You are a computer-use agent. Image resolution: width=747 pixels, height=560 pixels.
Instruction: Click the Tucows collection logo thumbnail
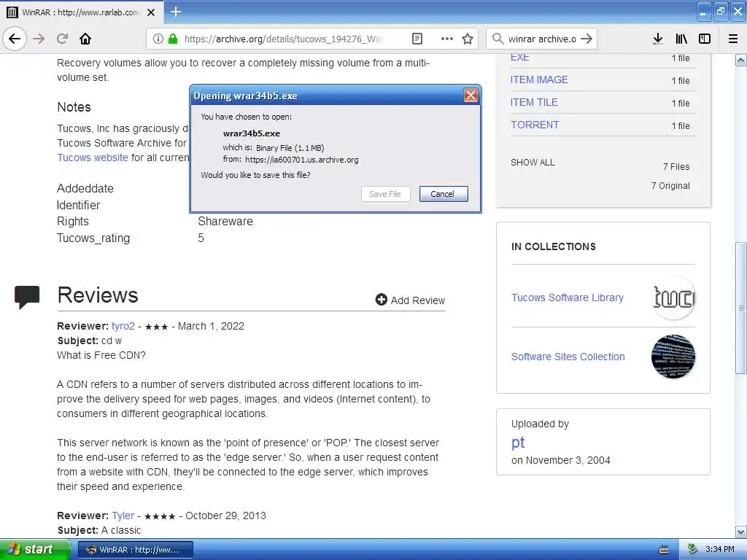[x=673, y=297]
